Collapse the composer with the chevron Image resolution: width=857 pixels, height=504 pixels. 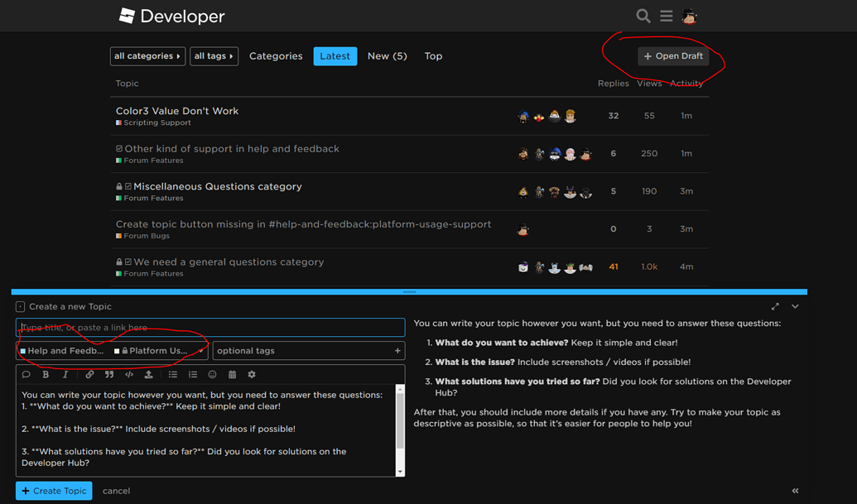click(794, 305)
